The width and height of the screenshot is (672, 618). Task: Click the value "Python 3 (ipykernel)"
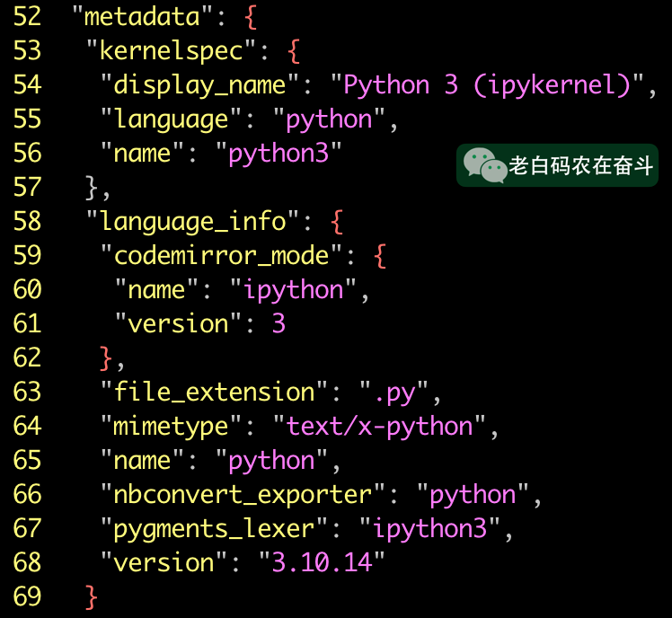(x=487, y=84)
